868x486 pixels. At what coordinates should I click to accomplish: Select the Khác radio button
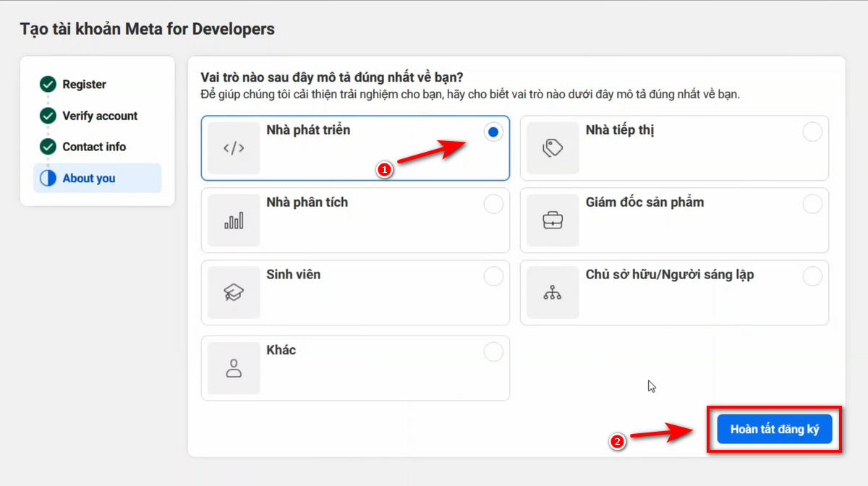(x=493, y=352)
